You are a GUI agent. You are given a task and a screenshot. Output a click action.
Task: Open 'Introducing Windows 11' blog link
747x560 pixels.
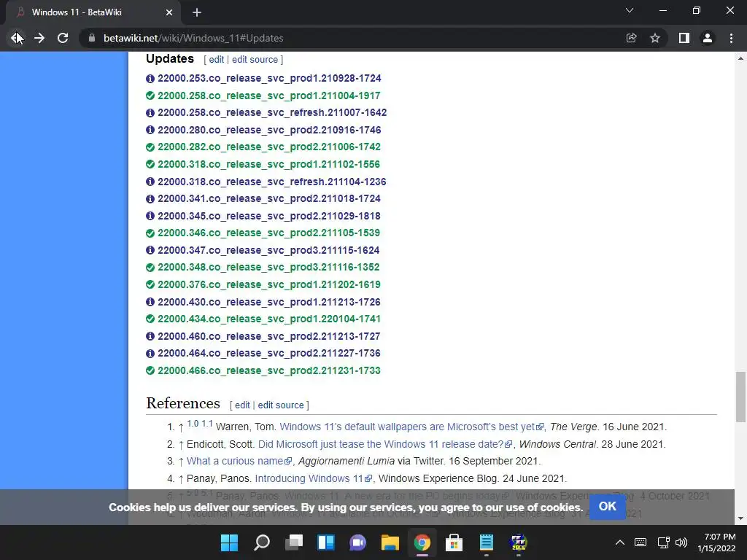(x=313, y=478)
